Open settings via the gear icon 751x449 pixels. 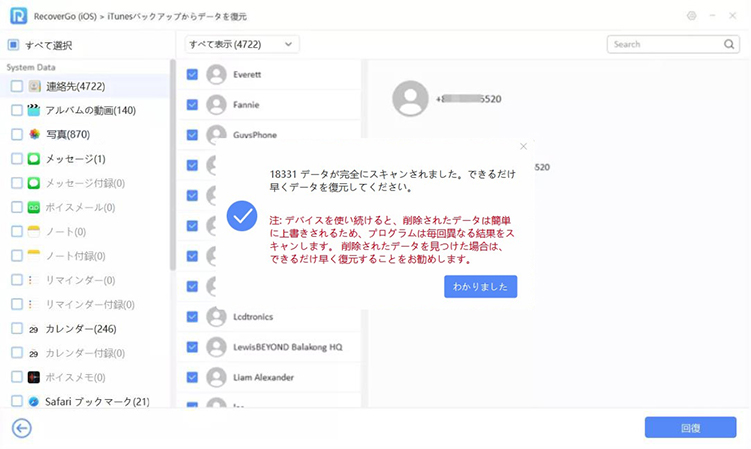tap(691, 16)
